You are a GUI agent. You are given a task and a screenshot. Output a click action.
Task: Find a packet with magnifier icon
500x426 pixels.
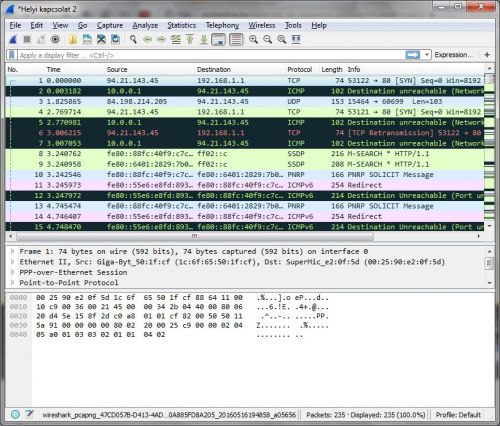(x=133, y=40)
